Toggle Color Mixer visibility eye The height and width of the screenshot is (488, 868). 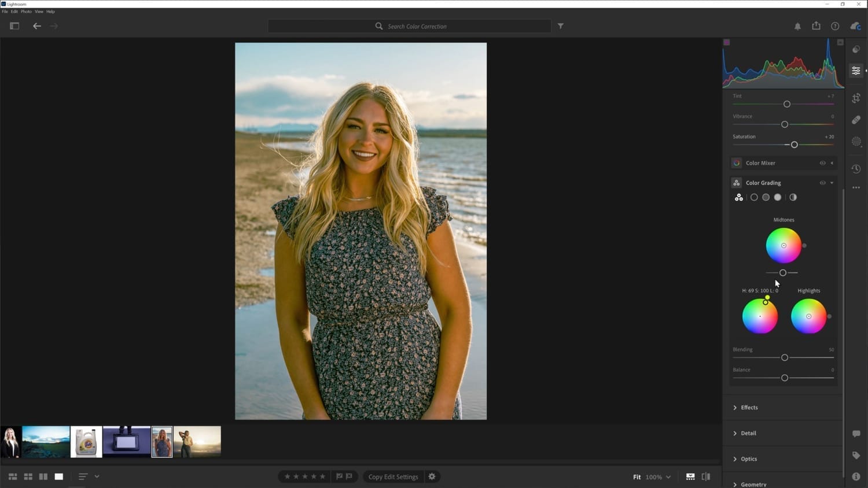tap(822, 163)
